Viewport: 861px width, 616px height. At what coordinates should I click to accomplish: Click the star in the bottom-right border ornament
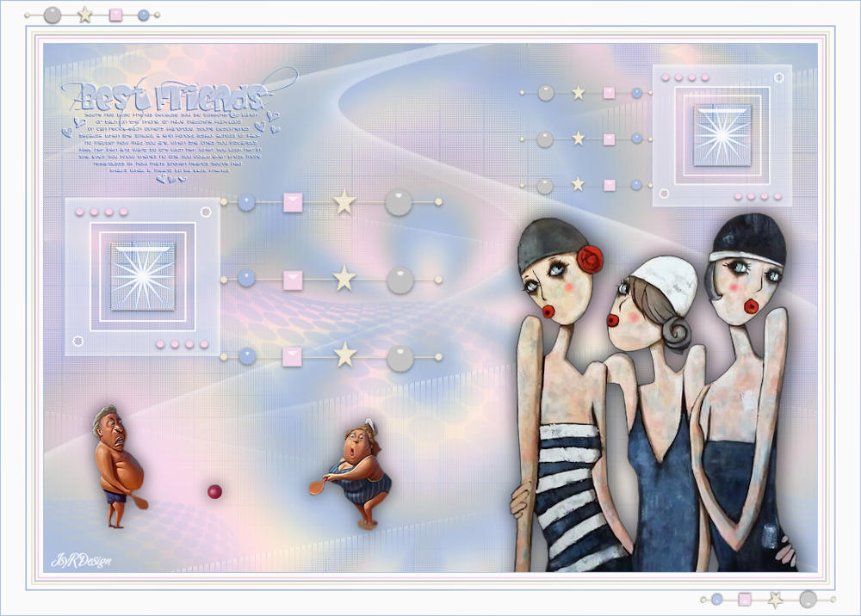[x=776, y=599]
